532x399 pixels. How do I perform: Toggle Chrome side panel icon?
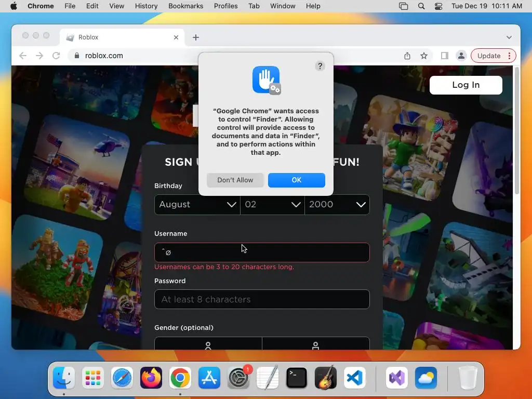445,56
